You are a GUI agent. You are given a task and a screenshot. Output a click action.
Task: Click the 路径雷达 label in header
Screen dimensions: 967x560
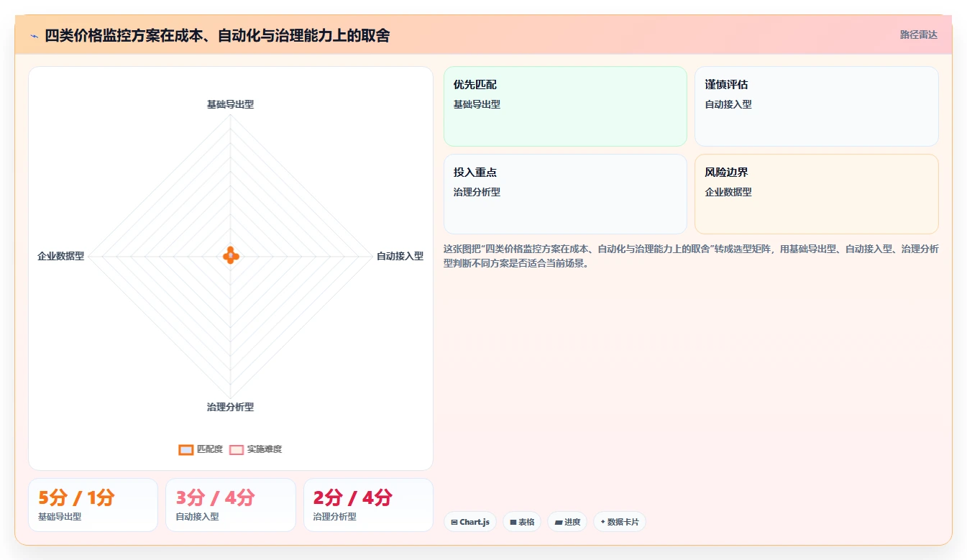[918, 35]
